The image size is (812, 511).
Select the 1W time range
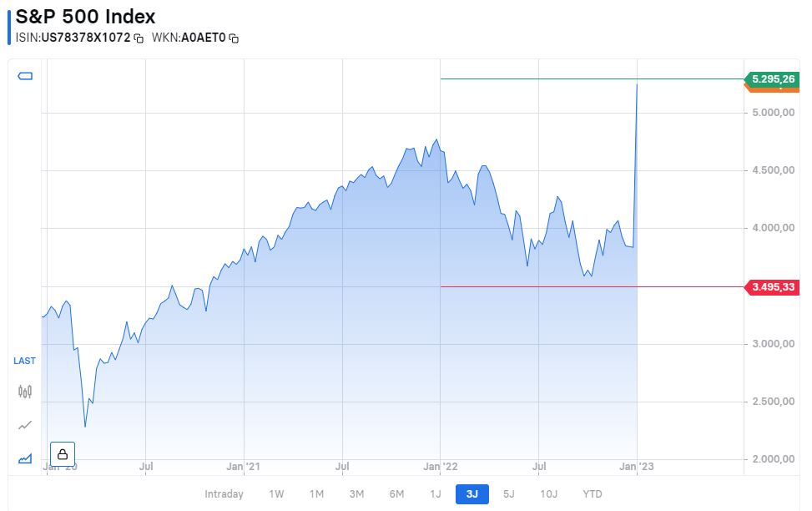(276, 493)
